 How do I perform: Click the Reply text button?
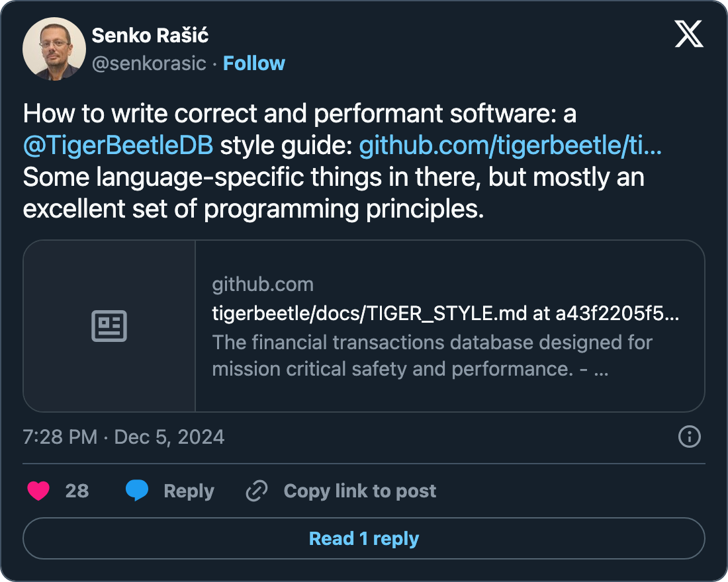coord(189,491)
